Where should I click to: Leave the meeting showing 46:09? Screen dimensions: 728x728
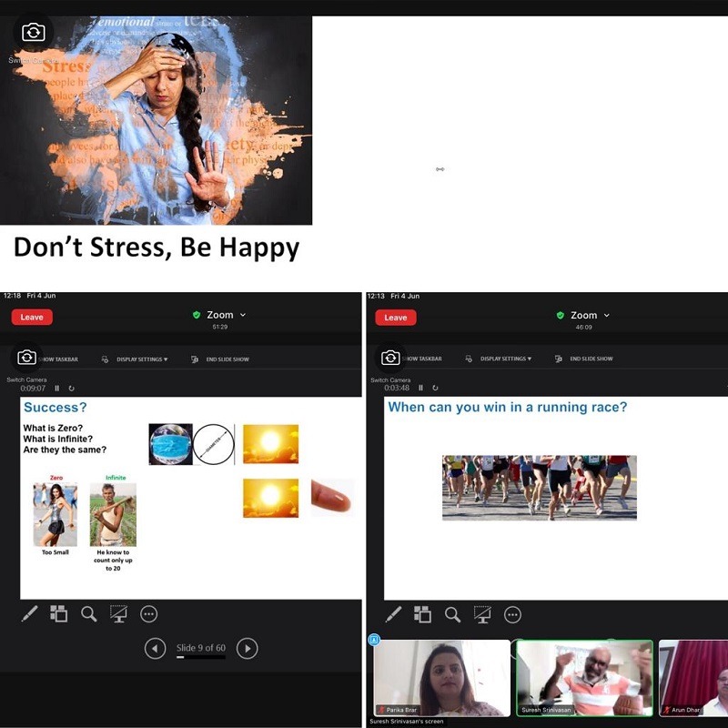tap(396, 318)
